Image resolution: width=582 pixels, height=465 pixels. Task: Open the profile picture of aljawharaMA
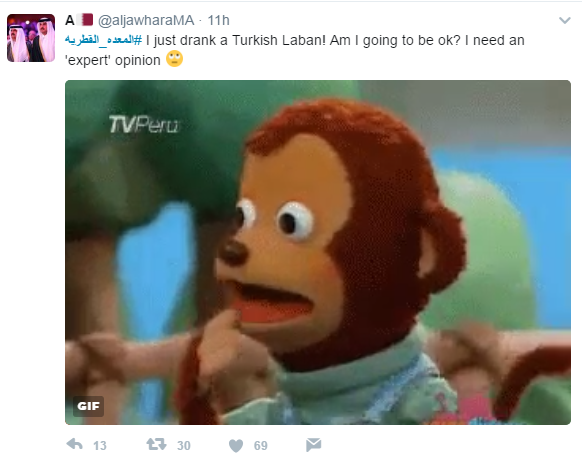tap(31, 38)
